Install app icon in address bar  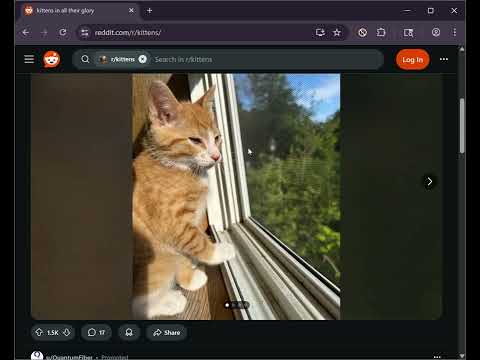(320, 32)
